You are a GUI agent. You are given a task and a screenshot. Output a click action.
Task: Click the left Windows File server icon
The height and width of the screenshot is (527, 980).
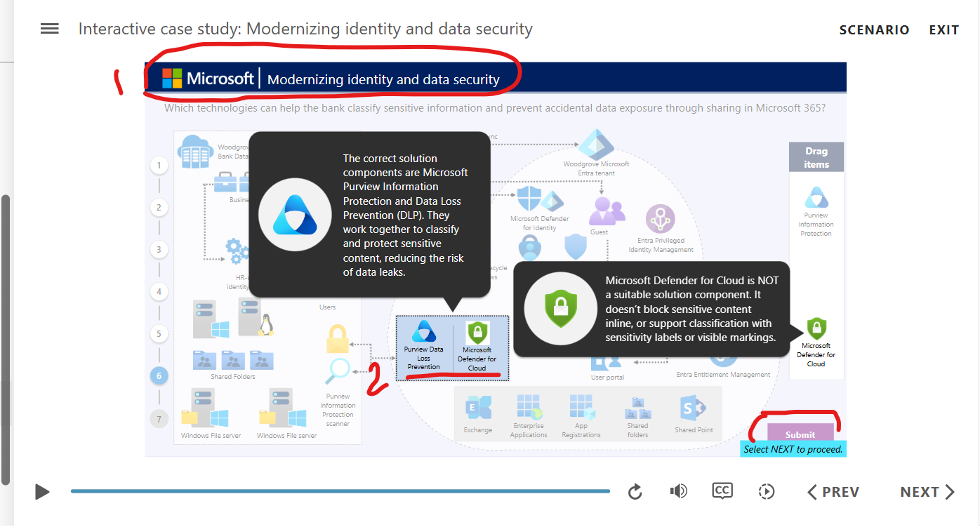point(205,409)
